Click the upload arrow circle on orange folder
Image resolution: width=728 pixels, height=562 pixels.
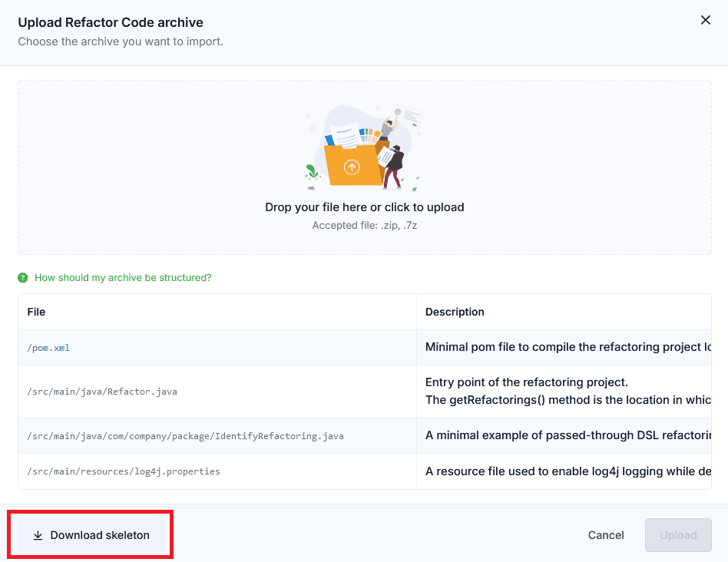click(x=352, y=167)
